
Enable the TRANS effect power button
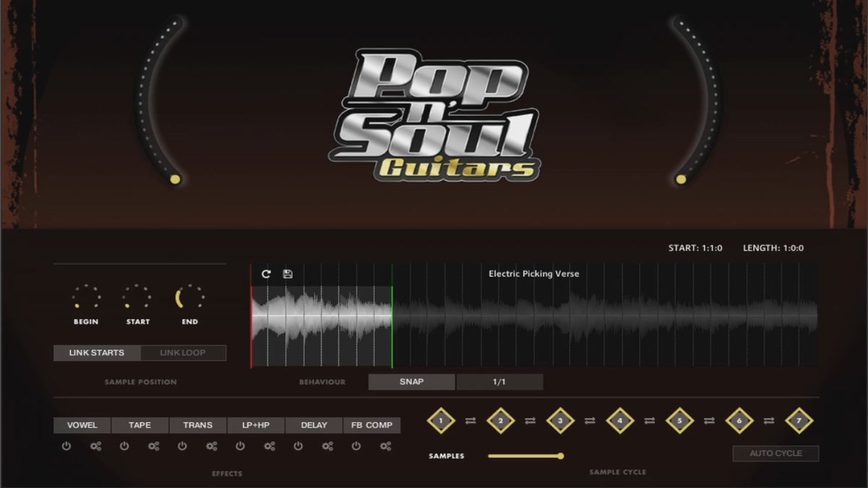(182, 446)
